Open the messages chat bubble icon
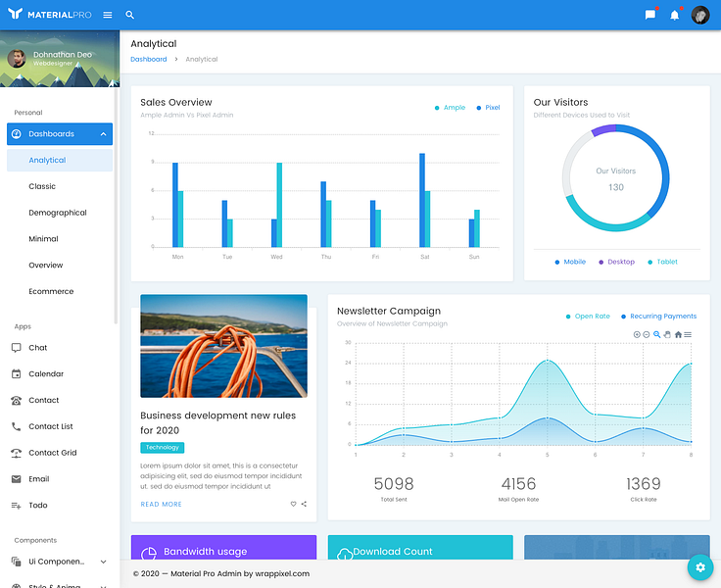The height and width of the screenshot is (588, 721). point(650,15)
